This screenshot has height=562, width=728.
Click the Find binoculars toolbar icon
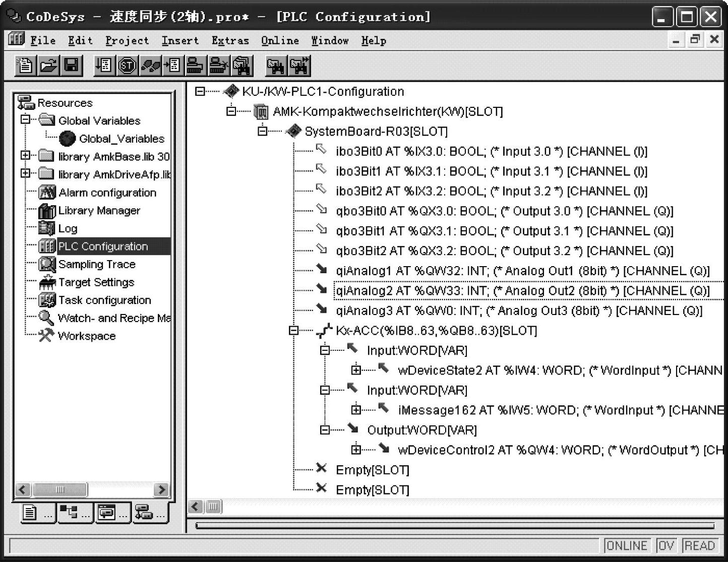click(276, 66)
